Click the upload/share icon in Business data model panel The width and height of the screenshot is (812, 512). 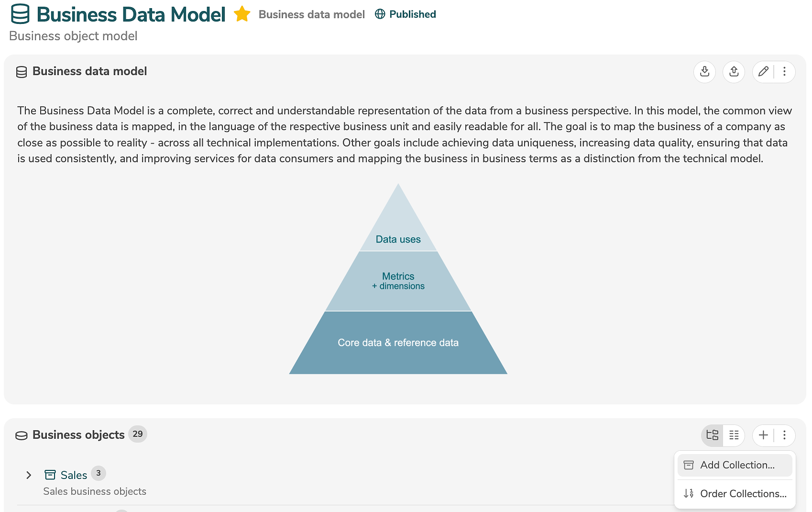tap(734, 72)
